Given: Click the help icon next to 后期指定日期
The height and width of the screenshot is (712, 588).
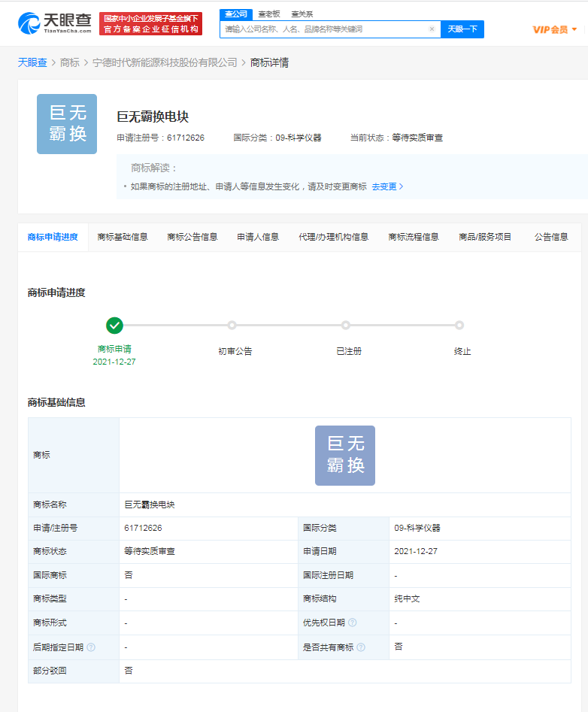Looking at the screenshot, I should (91, 647).
